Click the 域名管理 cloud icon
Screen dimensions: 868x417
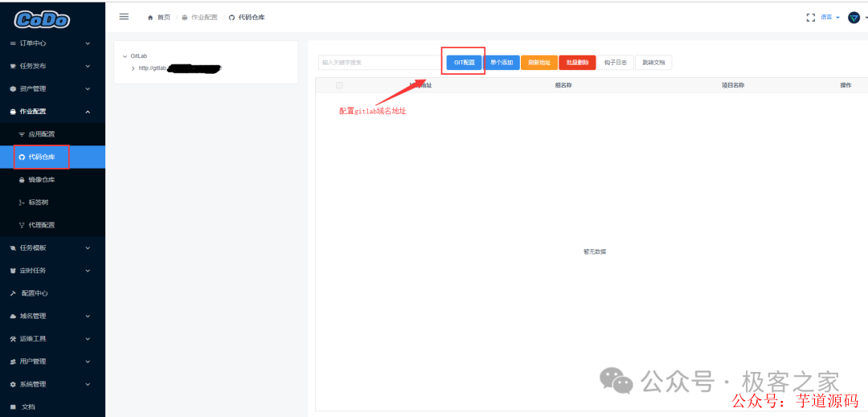point(14,317)
